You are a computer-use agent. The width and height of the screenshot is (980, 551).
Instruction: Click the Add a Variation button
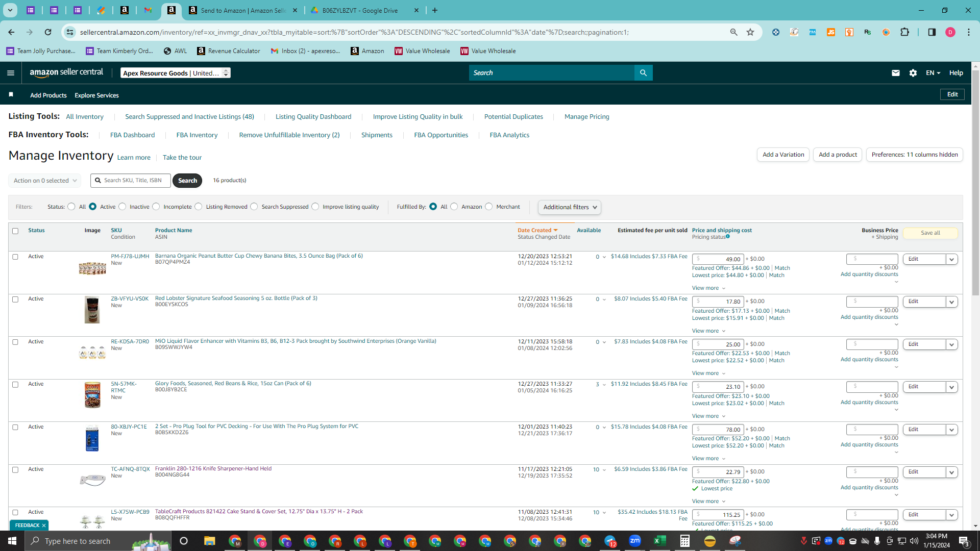click(783, 155)
